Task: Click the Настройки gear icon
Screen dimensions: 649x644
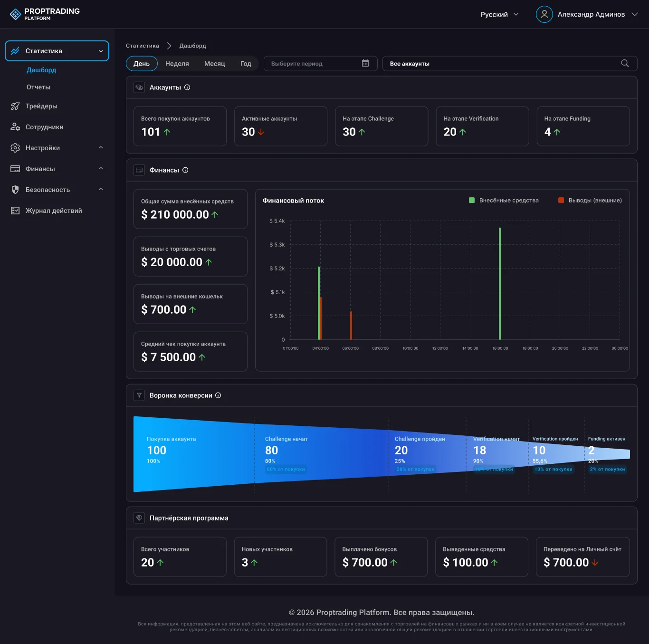Action: [x=15, y=148]
